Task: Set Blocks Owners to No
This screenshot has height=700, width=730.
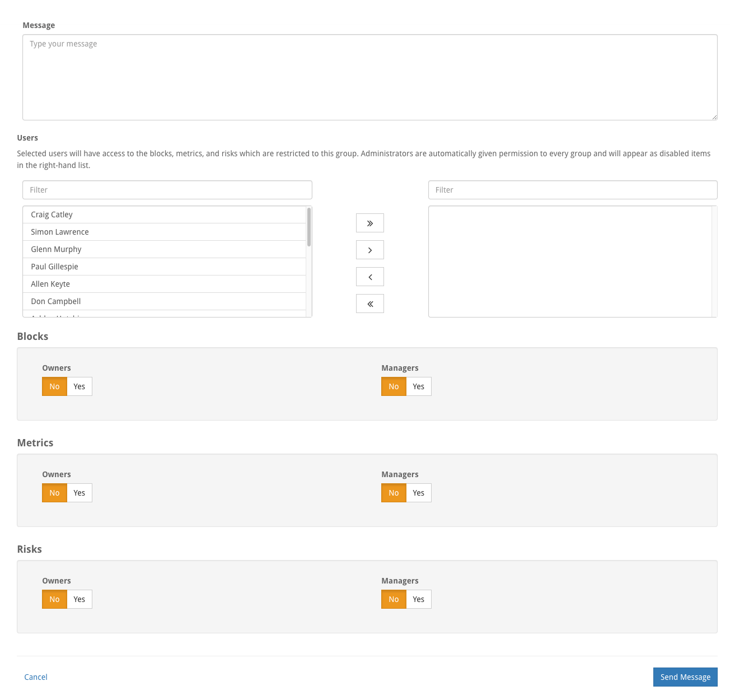Action: (x=54, y=386)
